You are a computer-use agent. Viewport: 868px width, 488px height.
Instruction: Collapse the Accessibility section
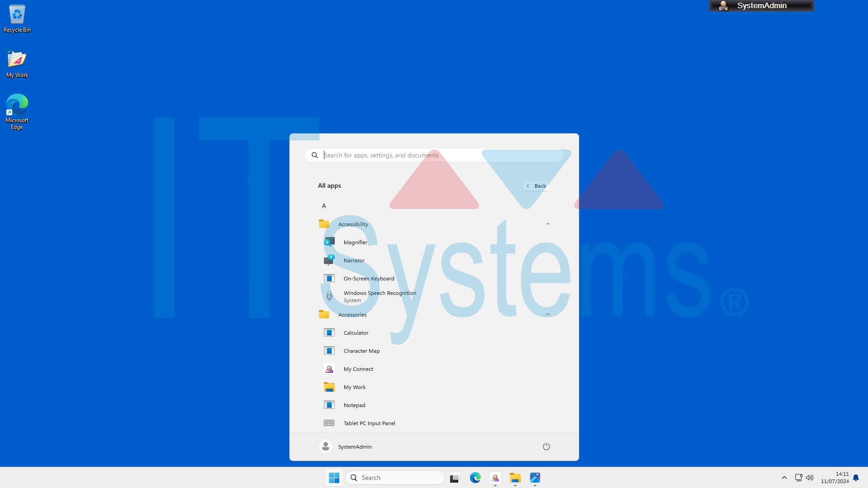[548, 224]
